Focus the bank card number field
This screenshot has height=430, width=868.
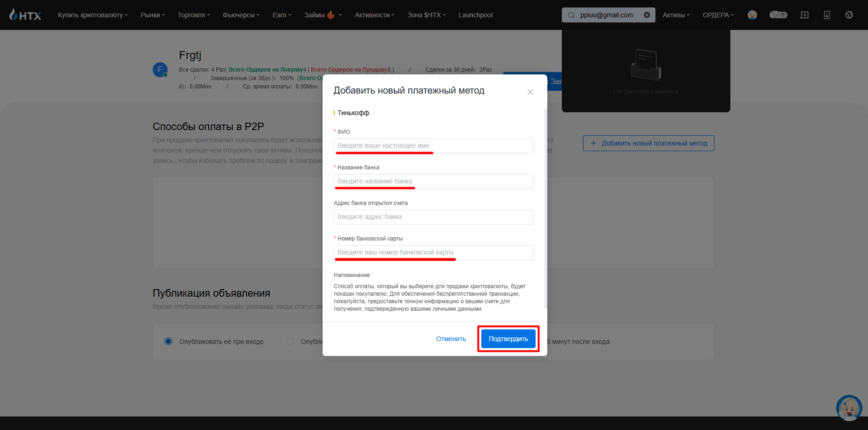[434, 253]
